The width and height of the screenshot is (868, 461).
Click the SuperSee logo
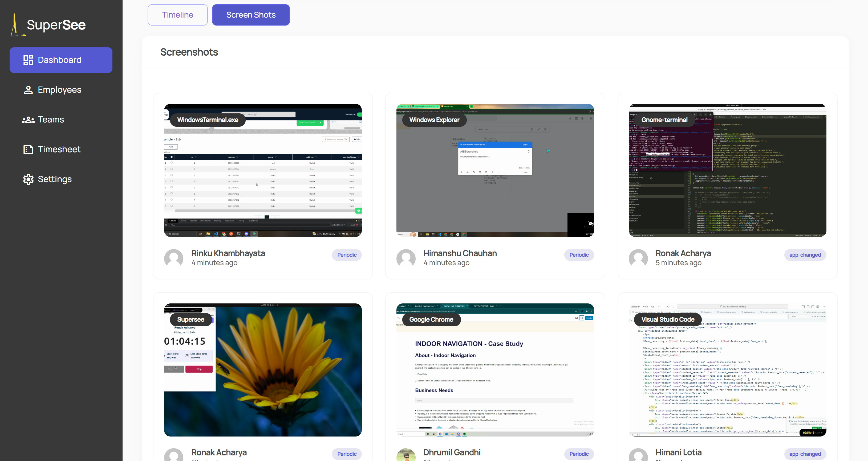(49, 25)
